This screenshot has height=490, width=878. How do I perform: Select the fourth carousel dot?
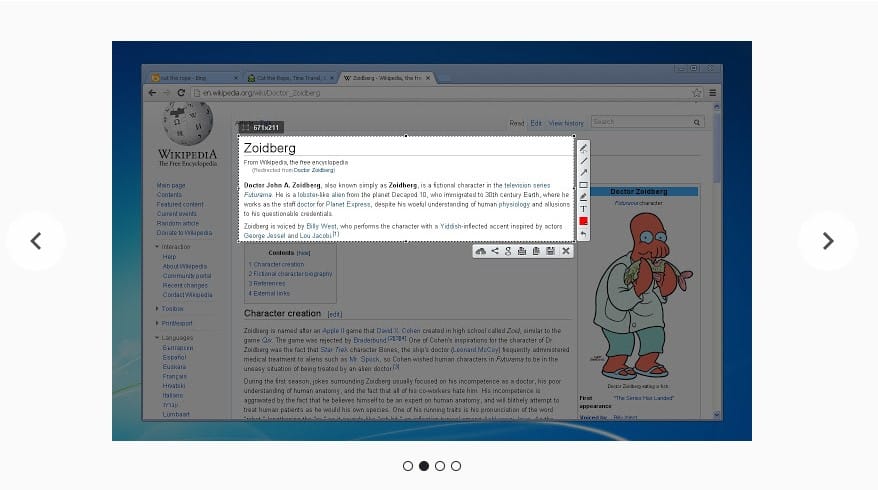(x=456, y=466)
